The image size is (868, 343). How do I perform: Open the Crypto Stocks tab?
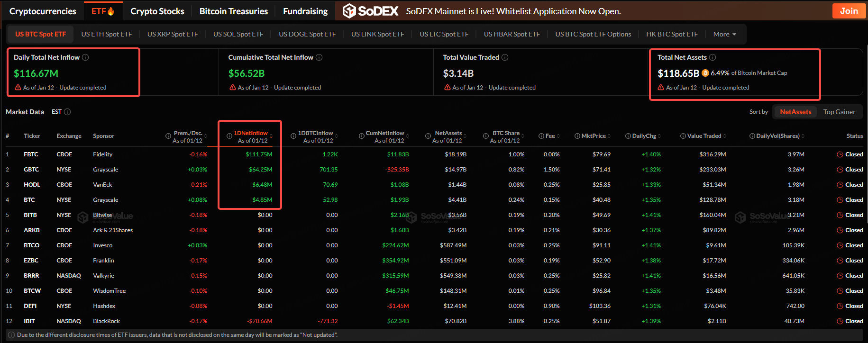157,11
